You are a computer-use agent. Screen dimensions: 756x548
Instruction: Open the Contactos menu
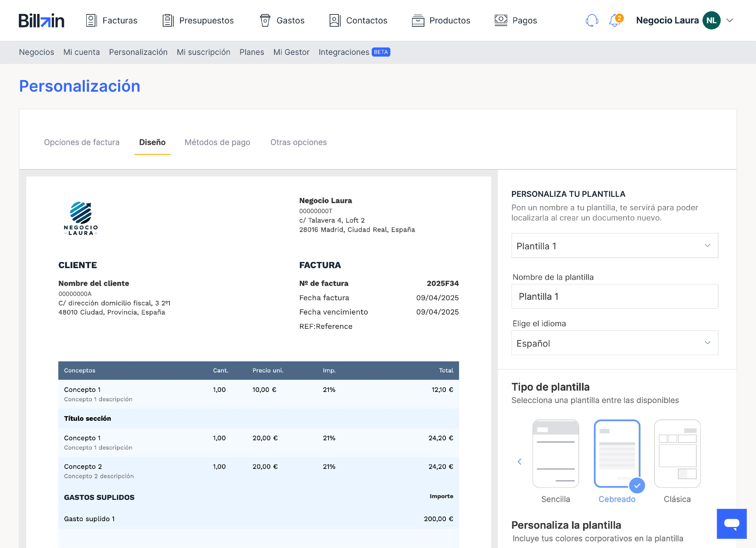pyautogui.click(x=358, y=20)
